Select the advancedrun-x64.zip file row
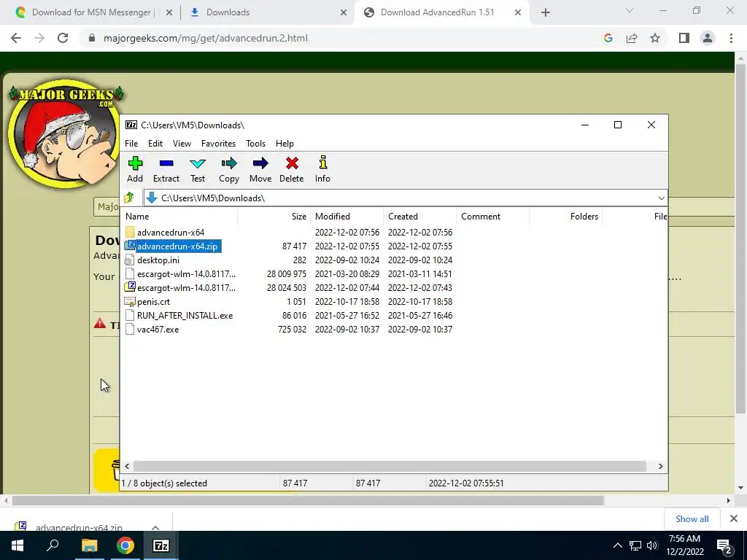This screenshot has width=747, height=560. tap(289, 246)
